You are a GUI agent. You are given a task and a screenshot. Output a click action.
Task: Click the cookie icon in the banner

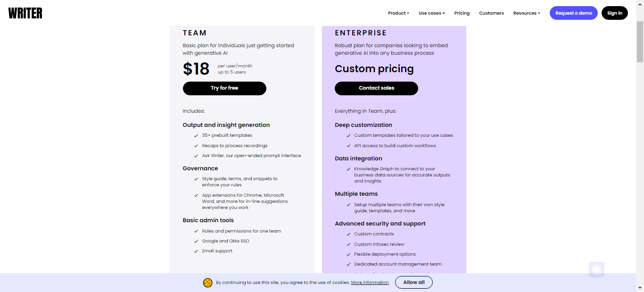207,283
